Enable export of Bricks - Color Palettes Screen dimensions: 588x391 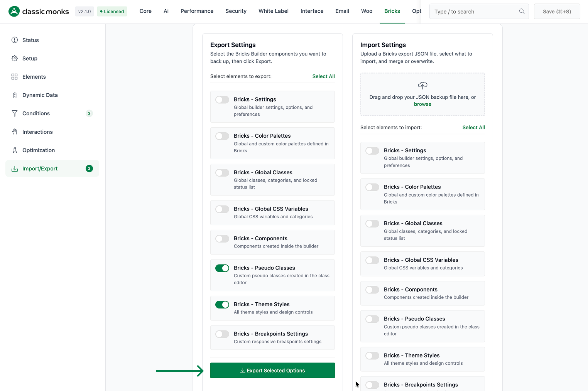pyautogui.click(x=222, y=136)
